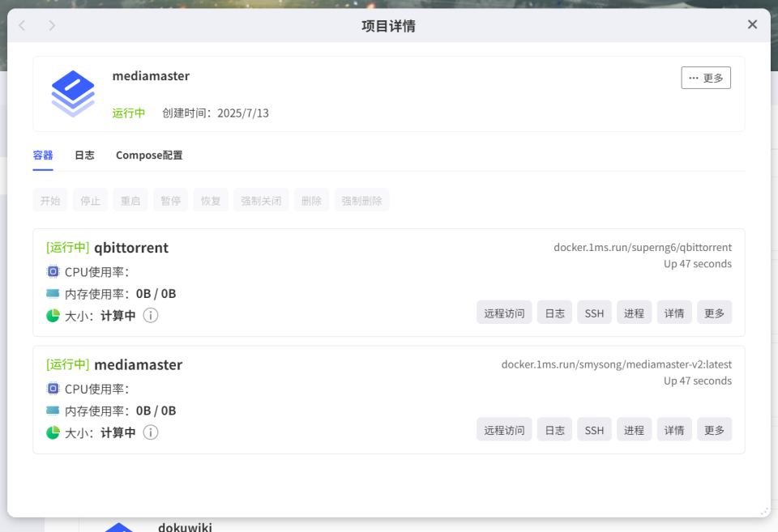778x532 pixels.
Task: Switch to the 日志 tab
Action: (84, 155)
